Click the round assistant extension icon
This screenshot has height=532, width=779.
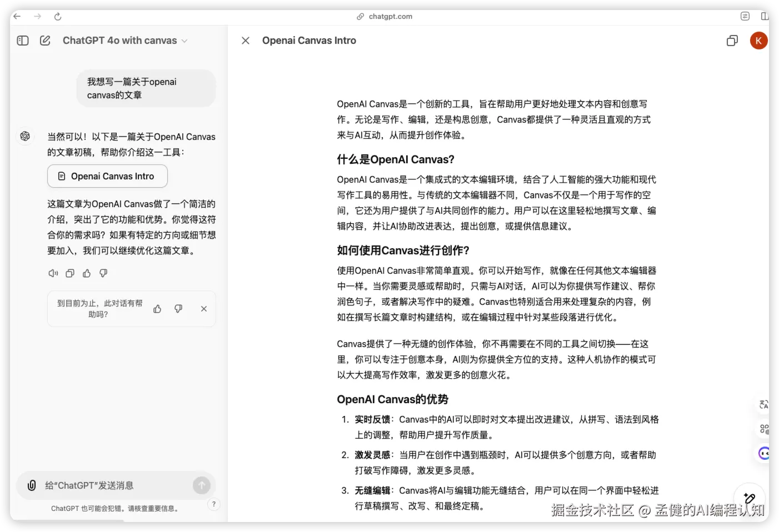[764, 453]
